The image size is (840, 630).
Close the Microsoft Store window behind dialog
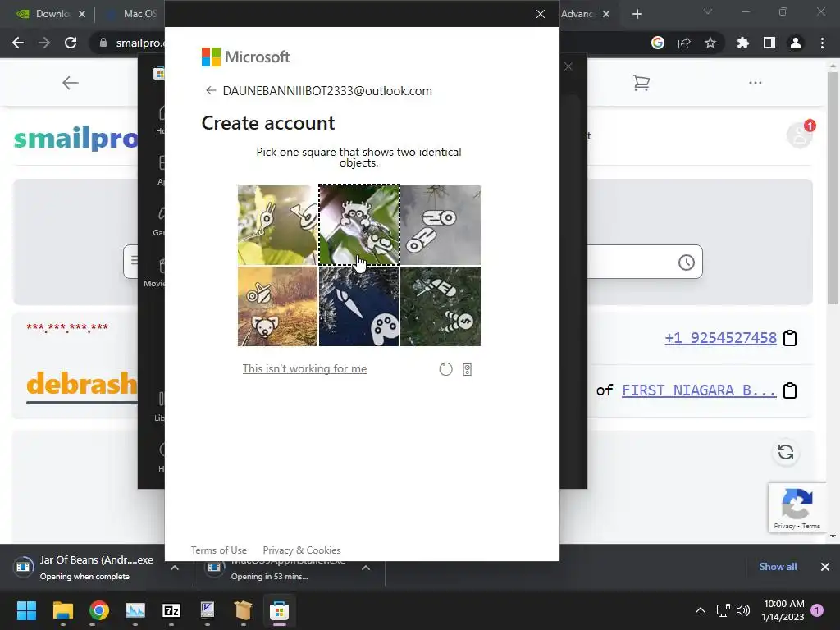click(x=568, y=66)
